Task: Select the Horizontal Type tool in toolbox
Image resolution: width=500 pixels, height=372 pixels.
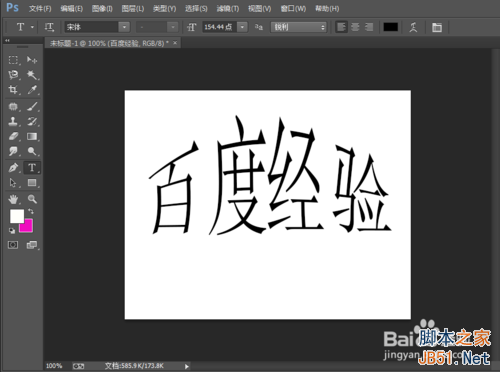Action: (x=32, y=167)
